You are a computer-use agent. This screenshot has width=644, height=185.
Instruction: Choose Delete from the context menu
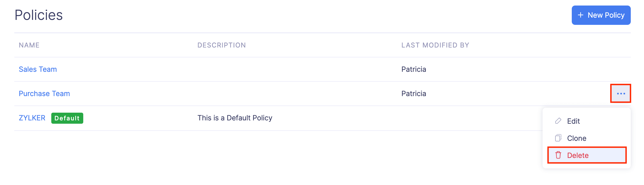click(x=578, y=155)
